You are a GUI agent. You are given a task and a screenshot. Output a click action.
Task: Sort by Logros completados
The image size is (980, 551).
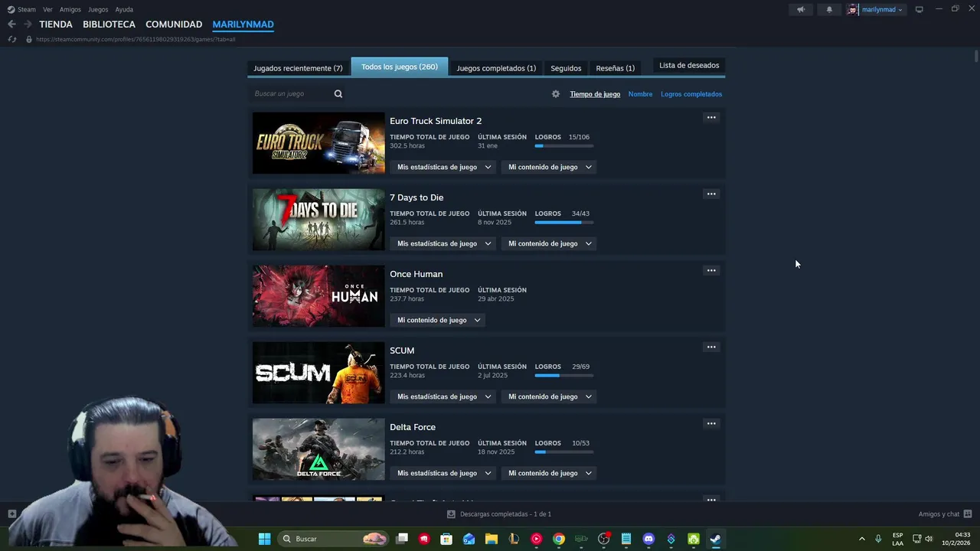click(x=691, y=94)
